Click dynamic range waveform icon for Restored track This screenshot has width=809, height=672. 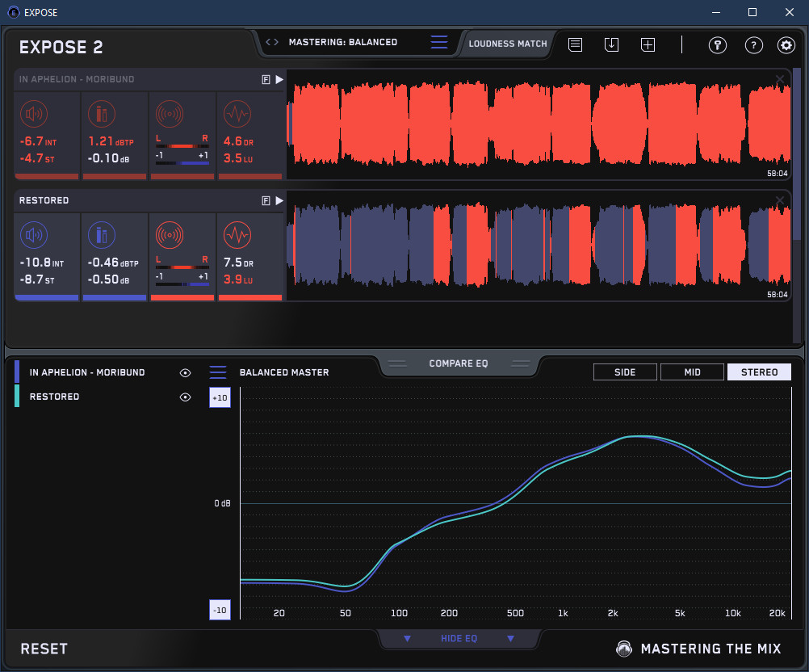tap(237, 235)
